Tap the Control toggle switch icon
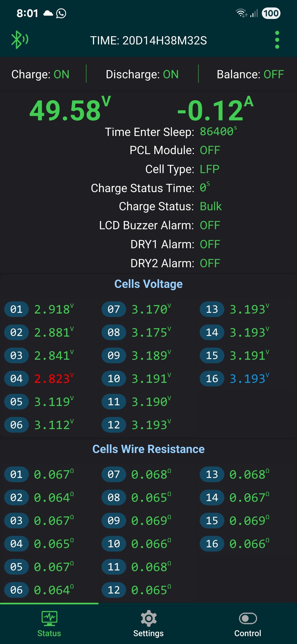Viewport: 297px width, 644px height. (x=248, y=618)
